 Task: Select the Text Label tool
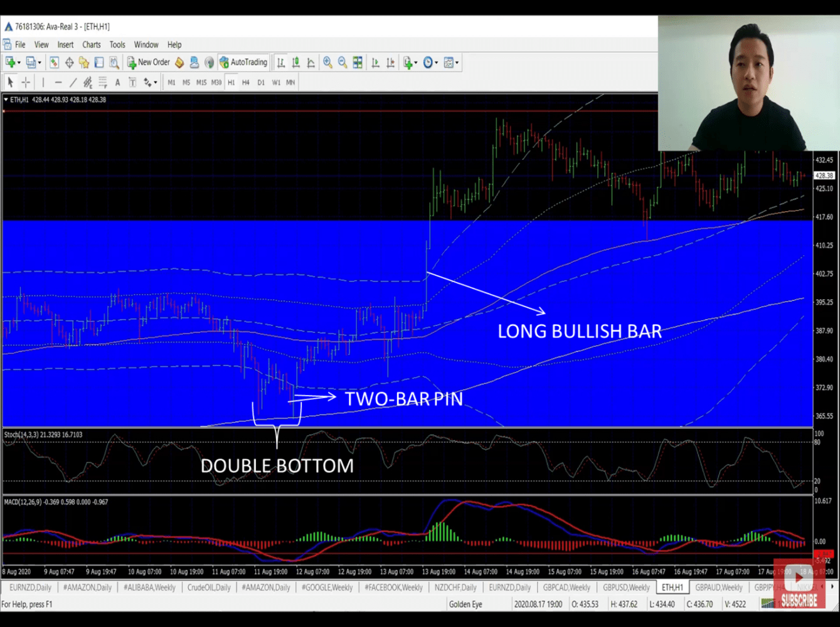(x=132, y=82)
